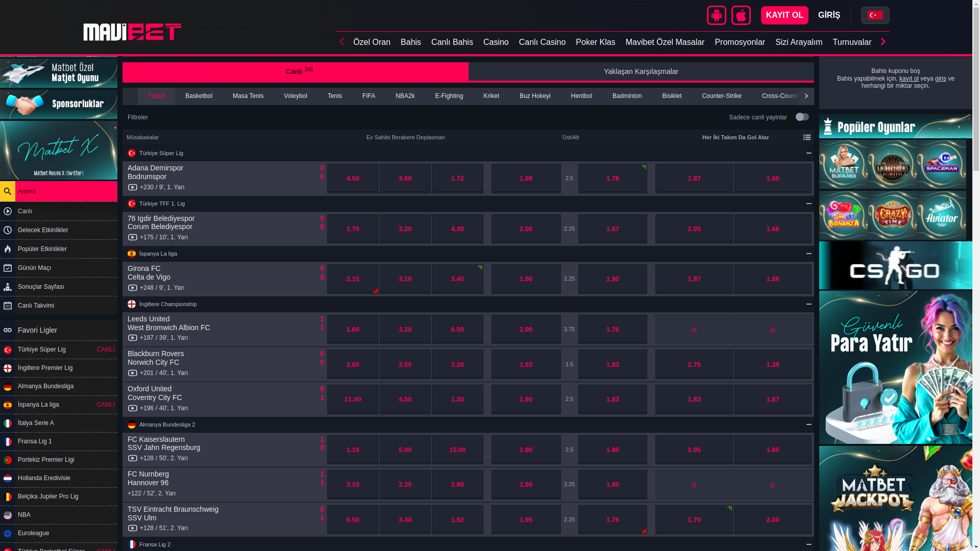
Task: Bet 4.50 on Adana Demirspor home win
Action: pos(353,179)
